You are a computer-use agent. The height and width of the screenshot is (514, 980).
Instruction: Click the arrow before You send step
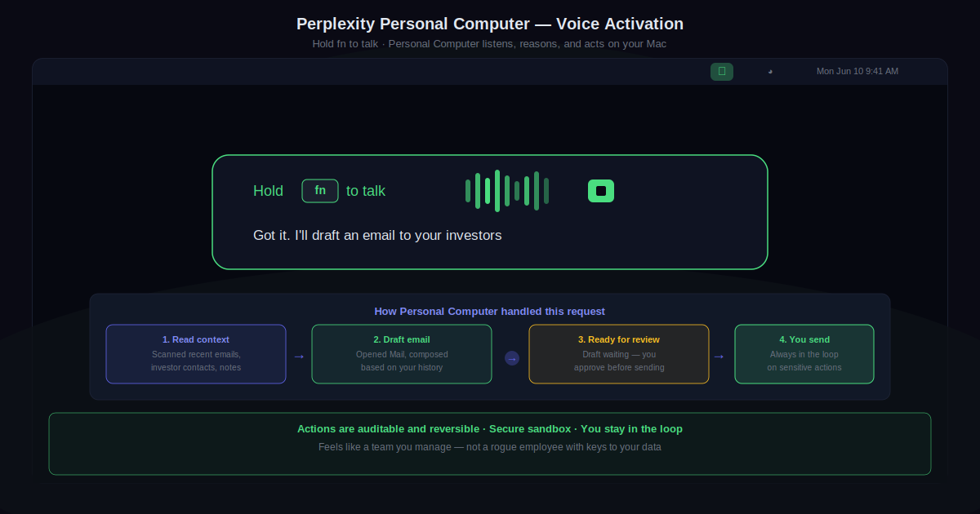point(719,356)
